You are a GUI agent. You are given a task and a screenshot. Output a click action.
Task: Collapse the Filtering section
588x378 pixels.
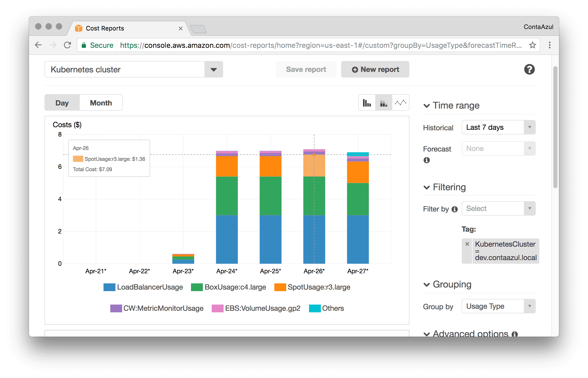point(427,187)
